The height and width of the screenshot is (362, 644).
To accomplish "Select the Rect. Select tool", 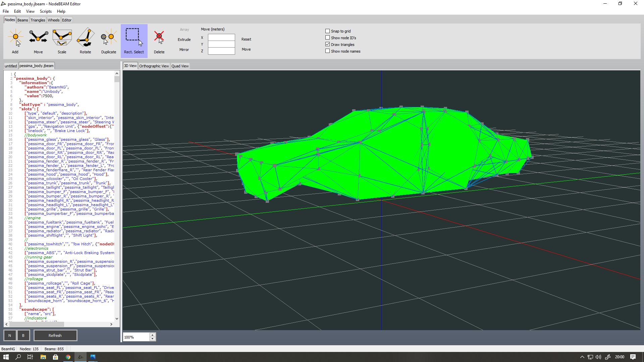I will click(x=134, y=41).
